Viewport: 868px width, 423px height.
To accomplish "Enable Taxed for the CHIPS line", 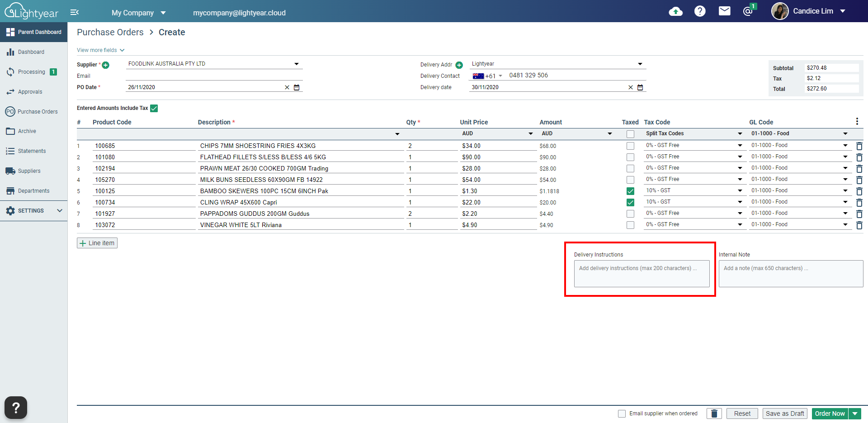I will pos(630,146).
